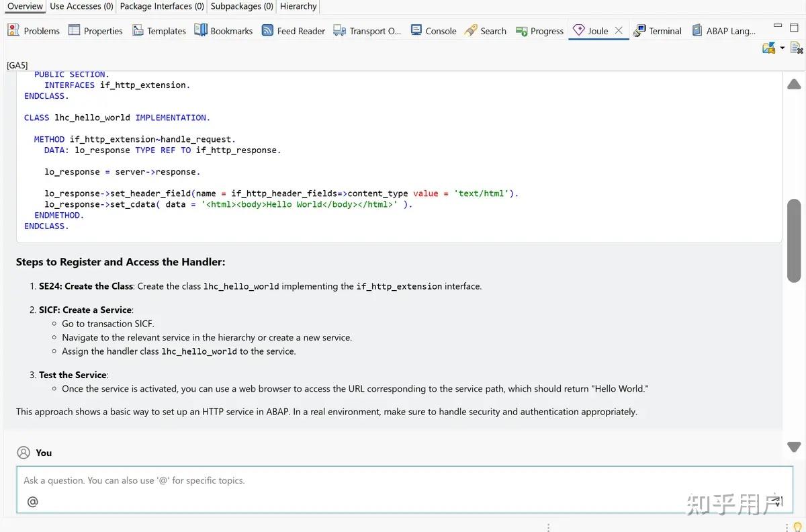This screenshot has width=806, height=532.
Task: Select the Console view icon
Action: click(x=418, y=30)
